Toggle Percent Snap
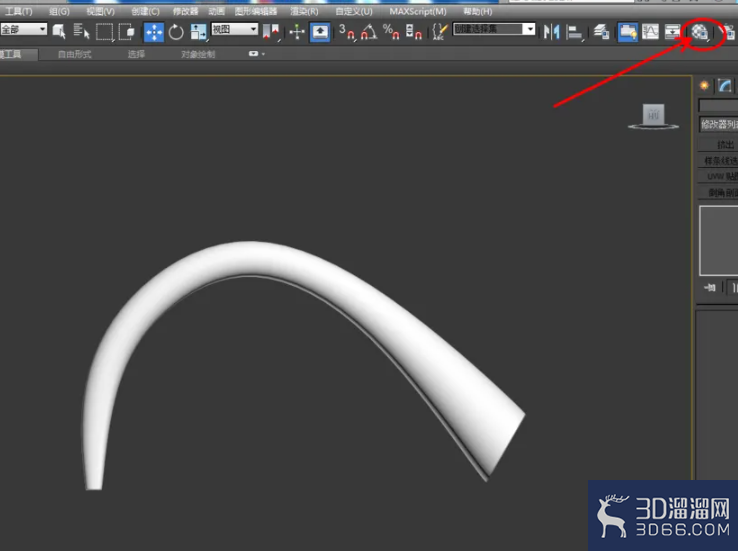 coord(391,32)
